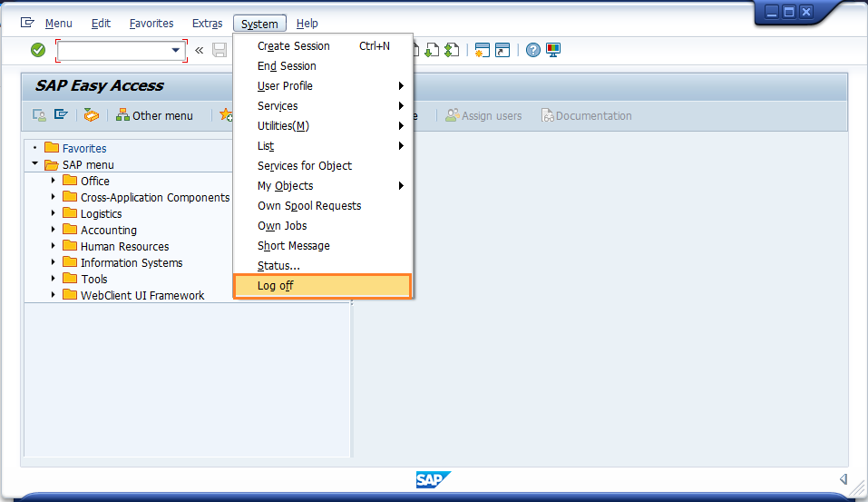The width and height of the screenshot is (868, 502).
Task: Choose Services for Object entry
Action: 323,166
